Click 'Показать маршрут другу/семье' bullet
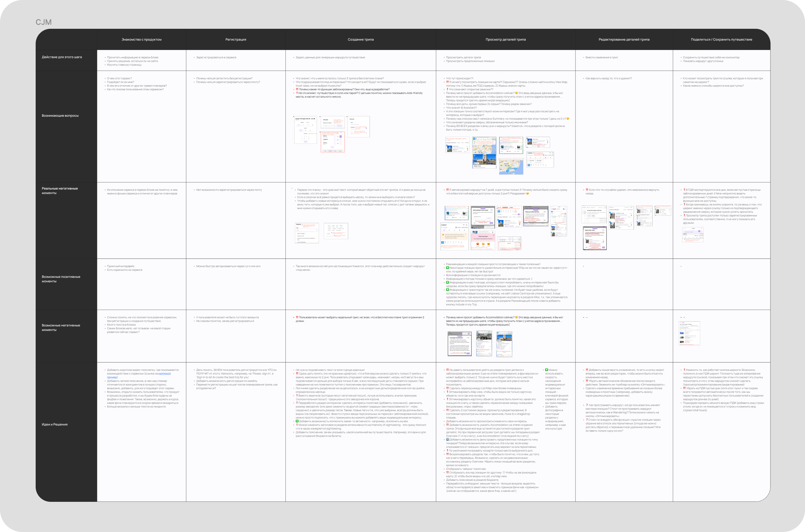Viewport: 805px width, 532px height. pos(703,61)
